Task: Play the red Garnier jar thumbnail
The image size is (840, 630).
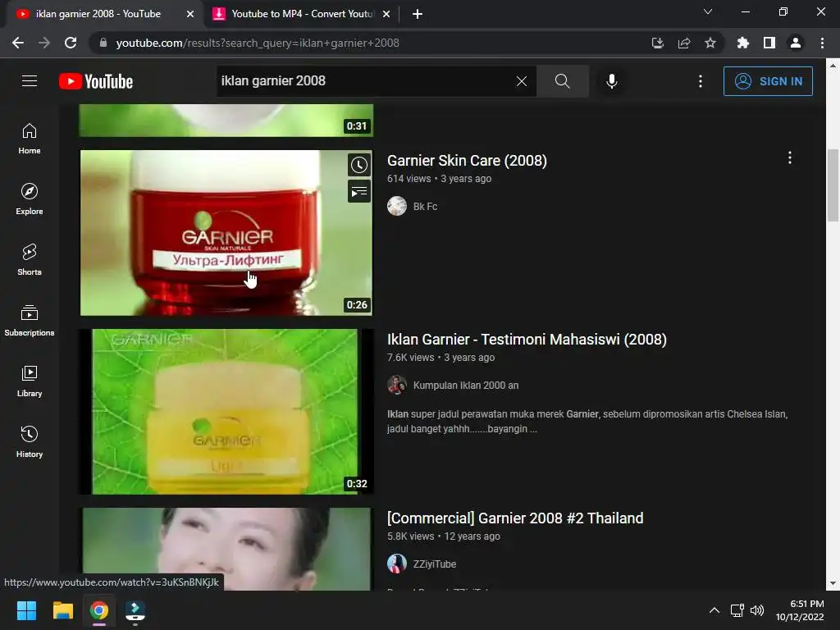Action: click(226, 232)
